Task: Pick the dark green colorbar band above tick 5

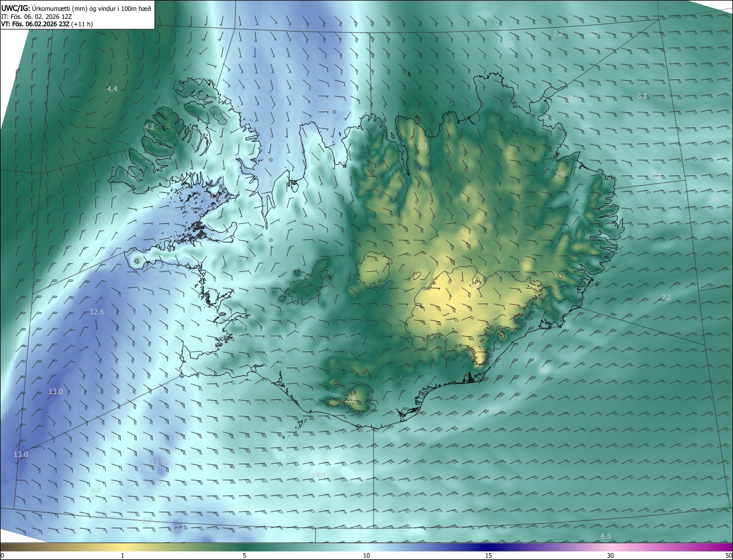Action: coord(245,547)
